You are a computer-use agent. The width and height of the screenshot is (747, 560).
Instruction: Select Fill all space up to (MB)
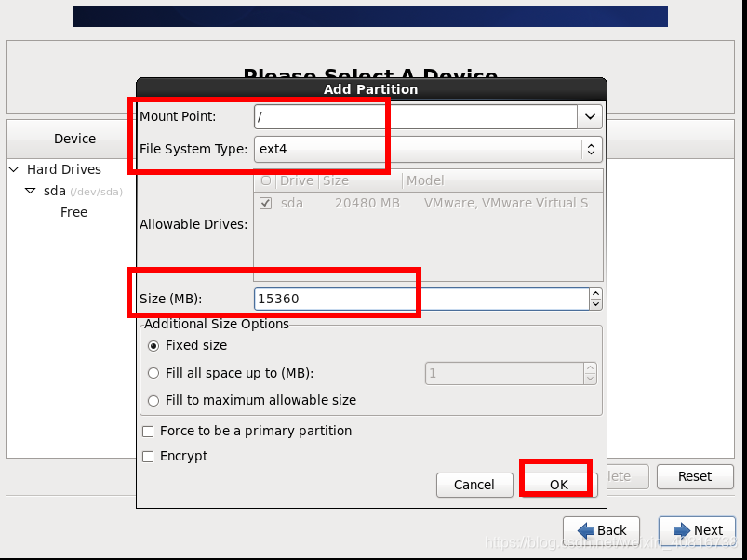(153, 373)
